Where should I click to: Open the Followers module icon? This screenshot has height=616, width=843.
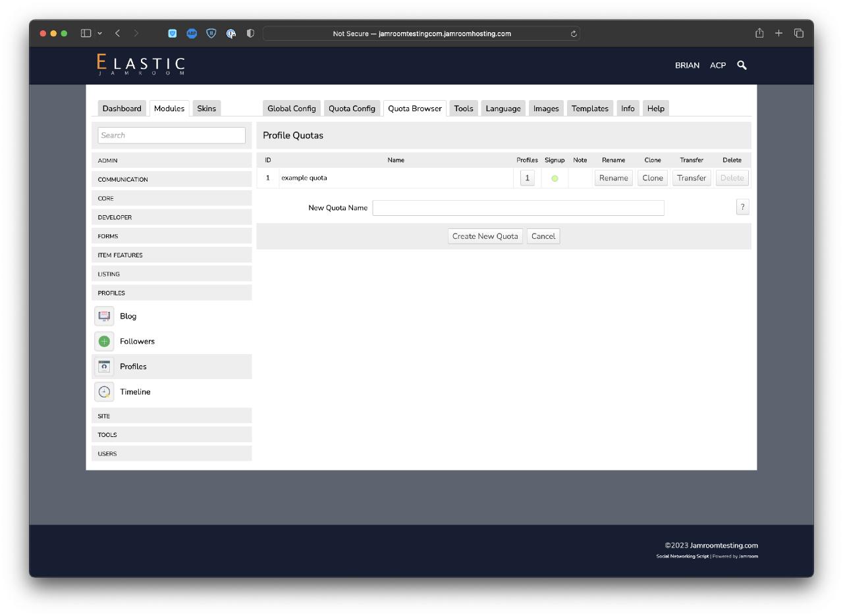coord(104,341)
